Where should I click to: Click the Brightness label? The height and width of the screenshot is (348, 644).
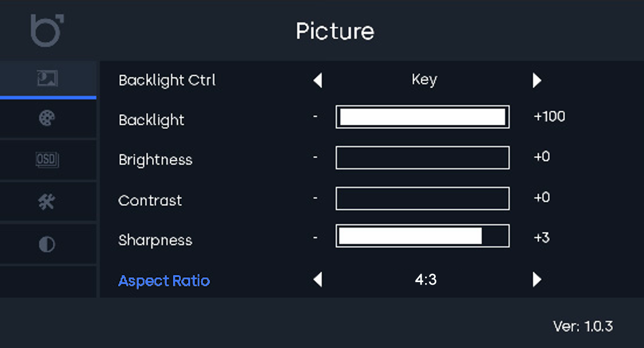(x=155, y=160)
